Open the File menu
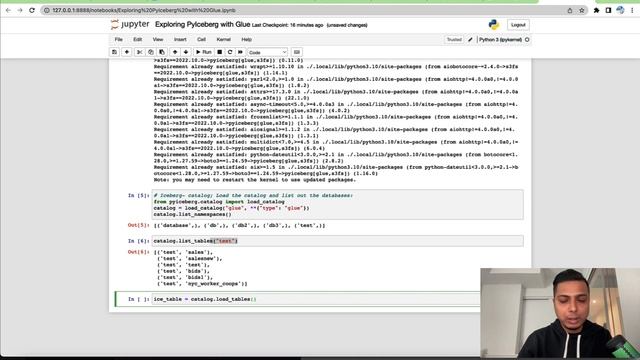This screenshot has height=360, width=640. (x=118, y=40)
